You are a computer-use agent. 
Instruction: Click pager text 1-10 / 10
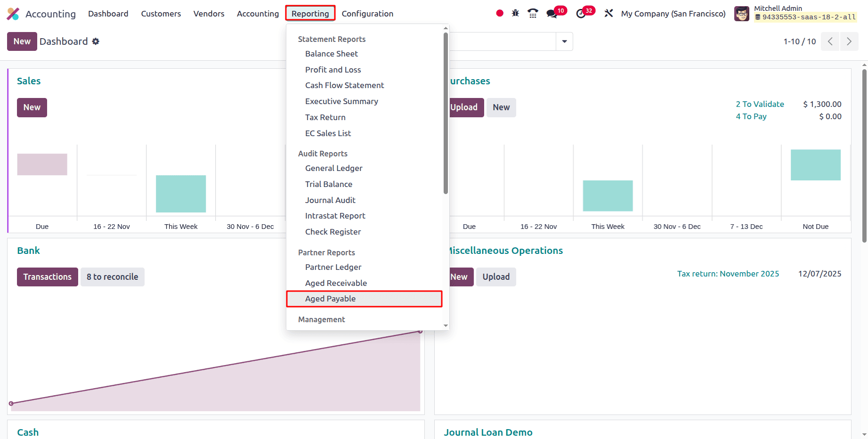[800, 41]
